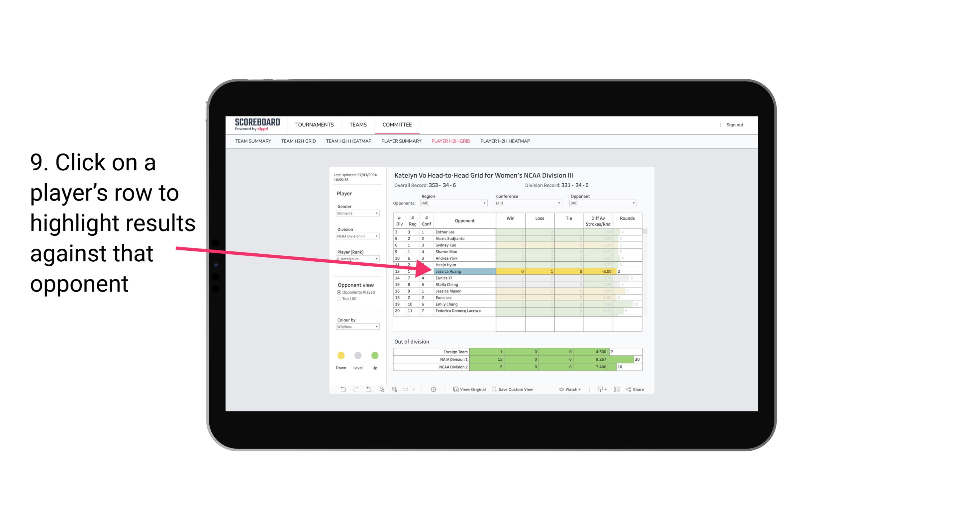Click the clock/history icon
The height and width of the screenshot is (527, 980).
(x=433, y=390)
